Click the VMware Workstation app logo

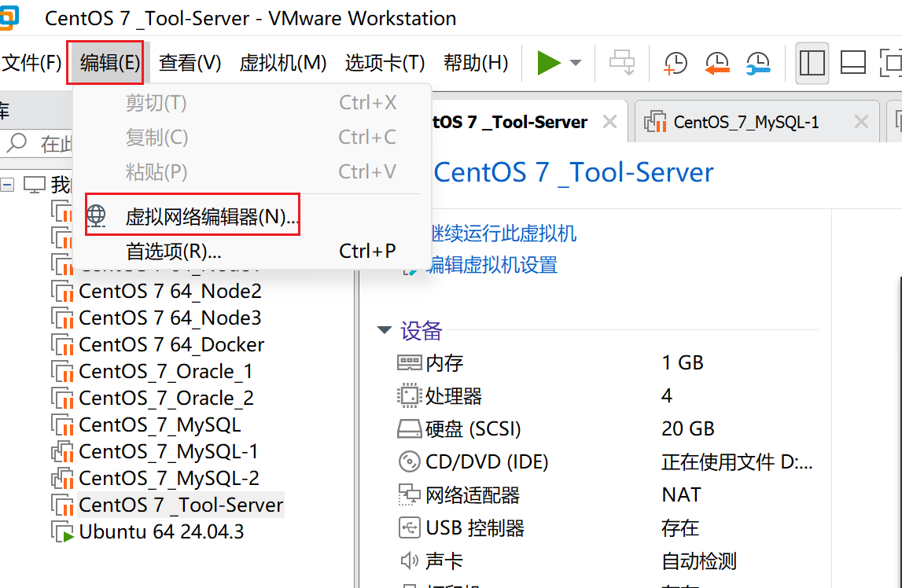(x=9, y=17)
